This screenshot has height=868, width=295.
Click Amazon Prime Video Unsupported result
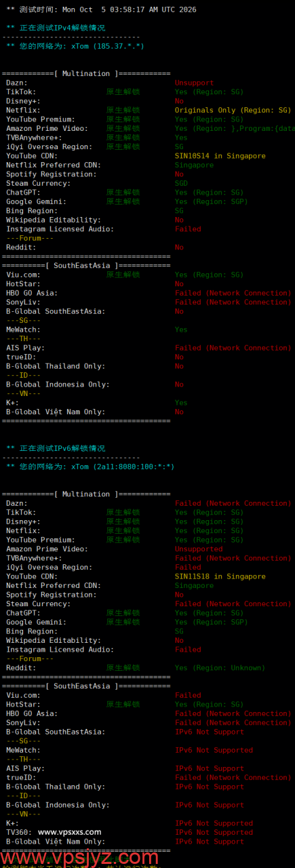[199, 549]
